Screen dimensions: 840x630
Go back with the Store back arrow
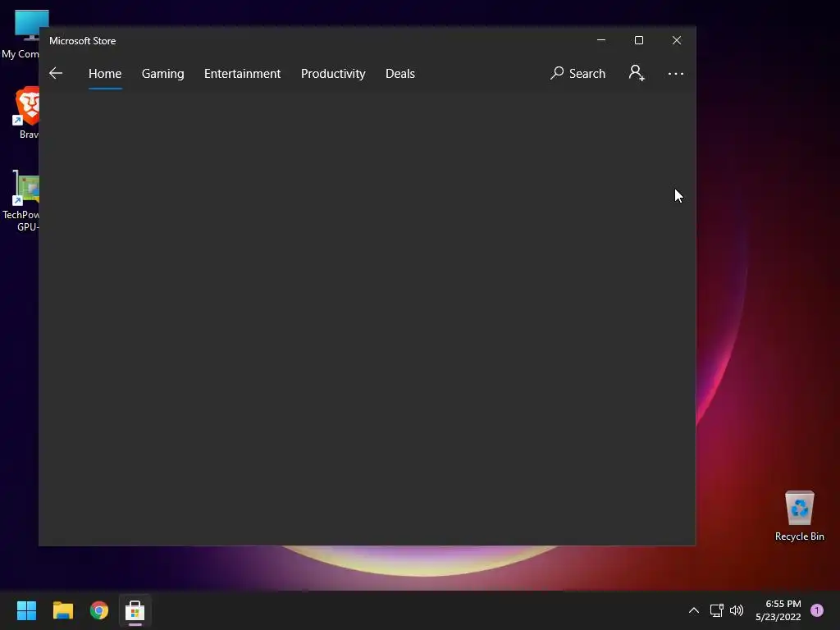tap(56, 73)
